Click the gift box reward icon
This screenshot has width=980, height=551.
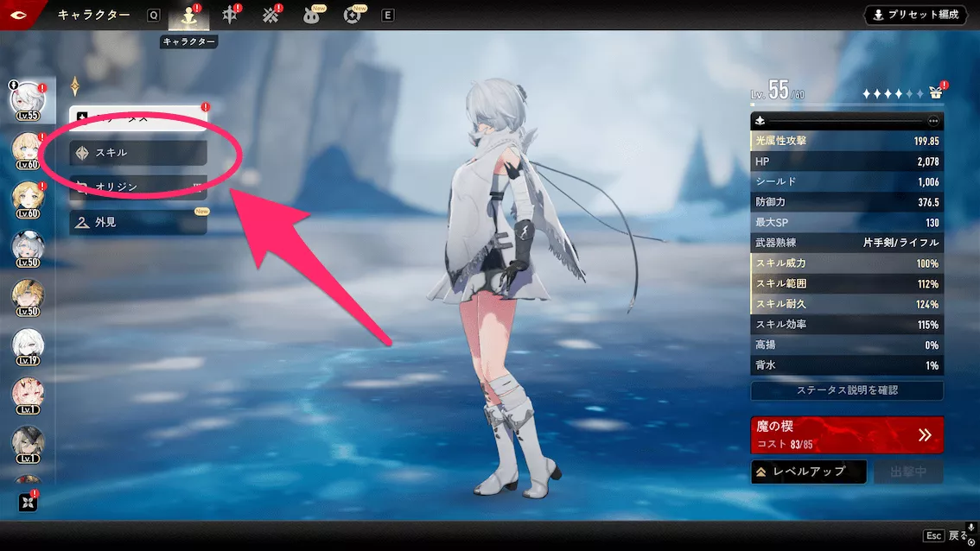click(x=936, y=92)
